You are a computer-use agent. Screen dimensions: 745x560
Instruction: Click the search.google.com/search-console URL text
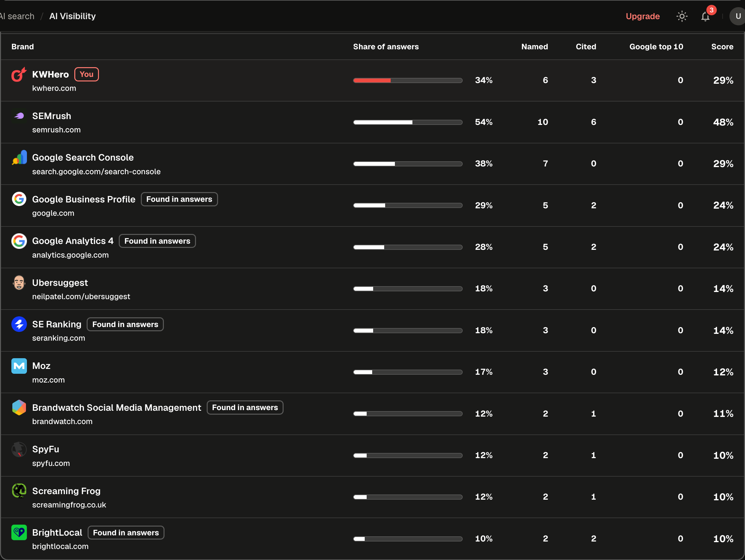(96, 171)
